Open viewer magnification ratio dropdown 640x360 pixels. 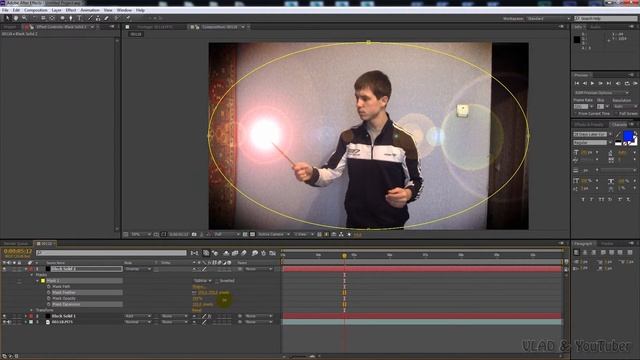[141, 234]
